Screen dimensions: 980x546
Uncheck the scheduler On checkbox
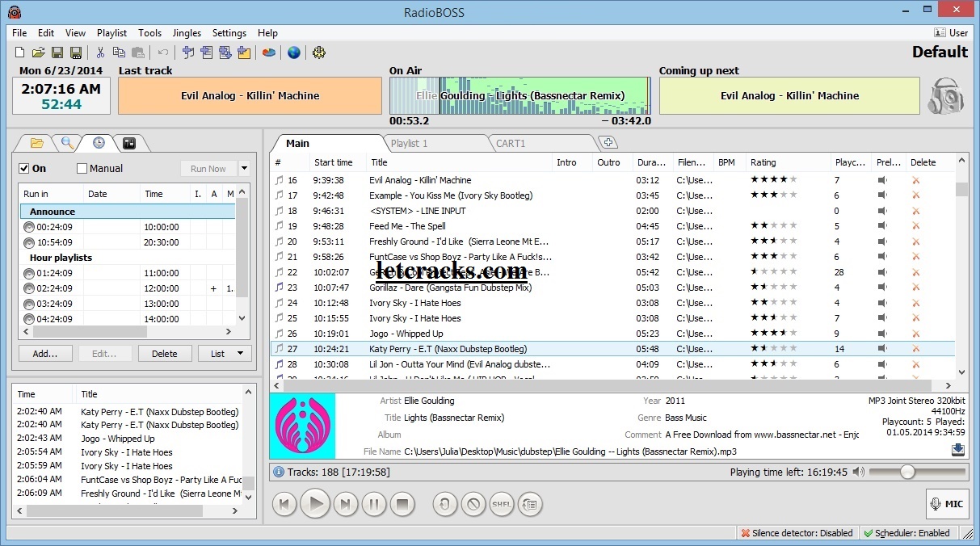coord(24,169)
